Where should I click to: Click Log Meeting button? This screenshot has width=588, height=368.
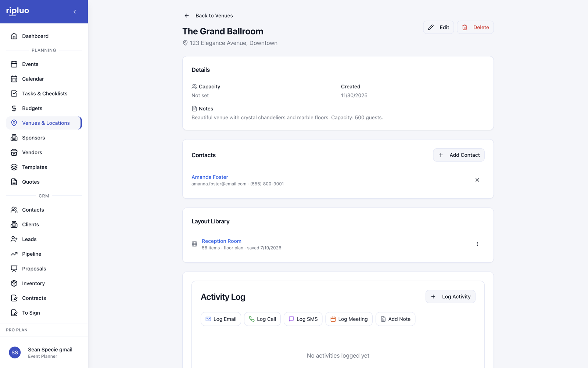coord(349,319)
